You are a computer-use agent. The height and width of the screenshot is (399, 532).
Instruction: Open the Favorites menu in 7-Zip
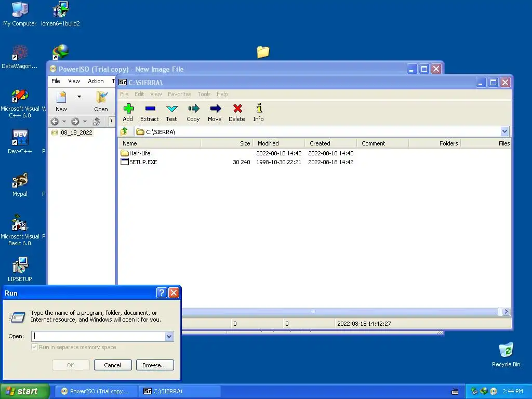click(179, 94)
